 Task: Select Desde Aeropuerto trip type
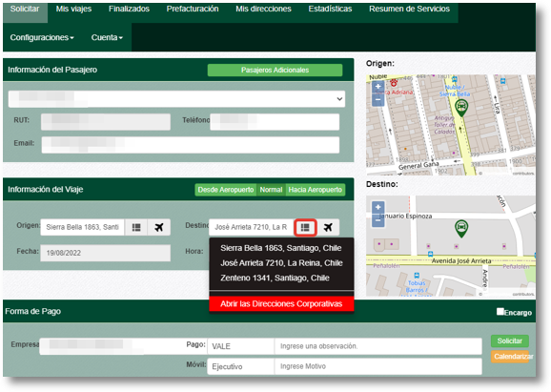pyautogui.click(x=226, y=190)
